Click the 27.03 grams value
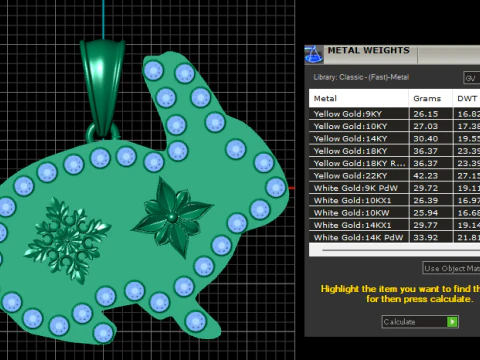Image resolution: width=480 pixels, height=360 pixels. (x=426, y=126)
